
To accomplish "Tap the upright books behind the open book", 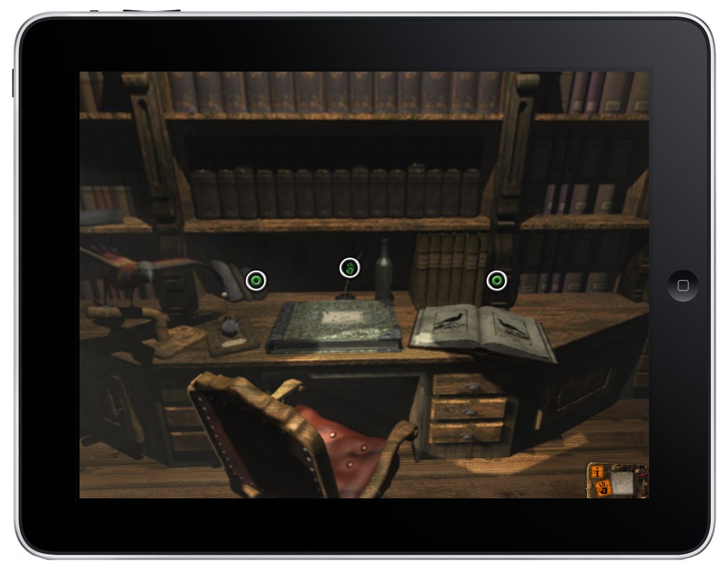I will pyautogui.click(x=449, y=267).
